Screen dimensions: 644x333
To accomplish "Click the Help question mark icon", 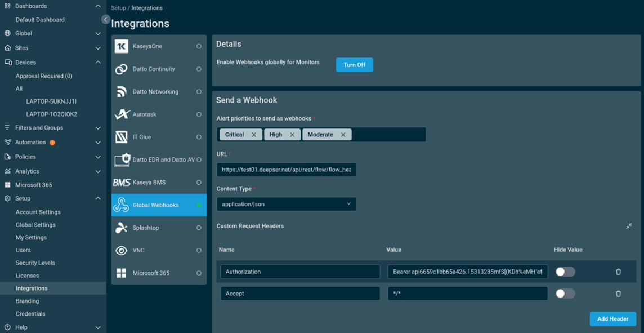I will tap(7, 327).
